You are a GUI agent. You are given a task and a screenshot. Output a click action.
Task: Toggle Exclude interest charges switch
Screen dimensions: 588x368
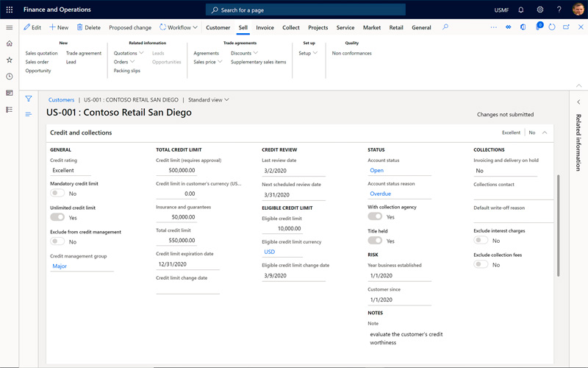[x=481, y=241]
